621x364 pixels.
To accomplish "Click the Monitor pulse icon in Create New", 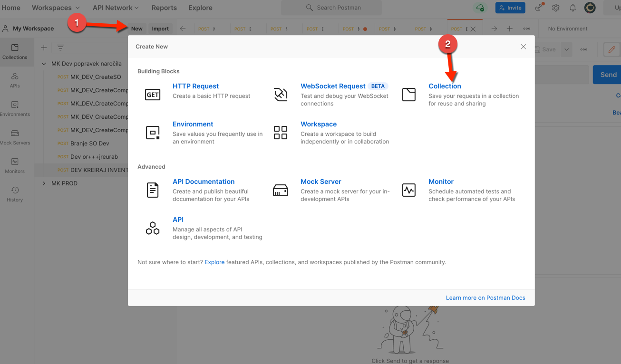I will point(409,190).
